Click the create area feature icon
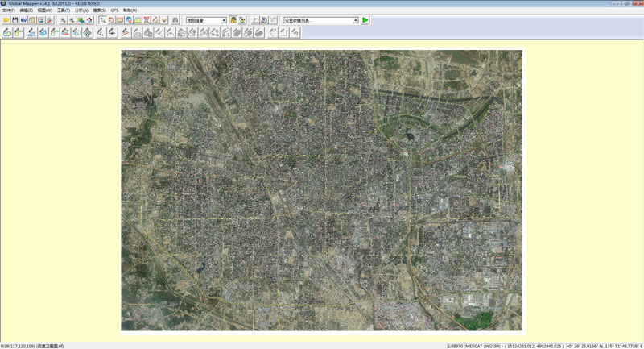 point(7,32)
